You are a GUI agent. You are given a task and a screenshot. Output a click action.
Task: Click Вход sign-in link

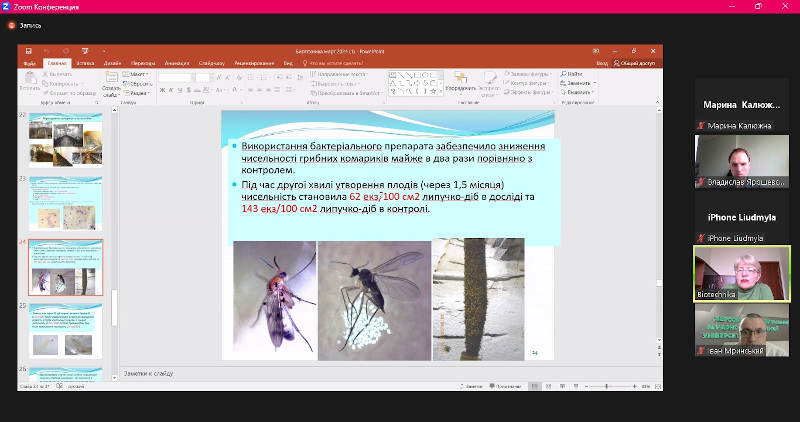602,63
